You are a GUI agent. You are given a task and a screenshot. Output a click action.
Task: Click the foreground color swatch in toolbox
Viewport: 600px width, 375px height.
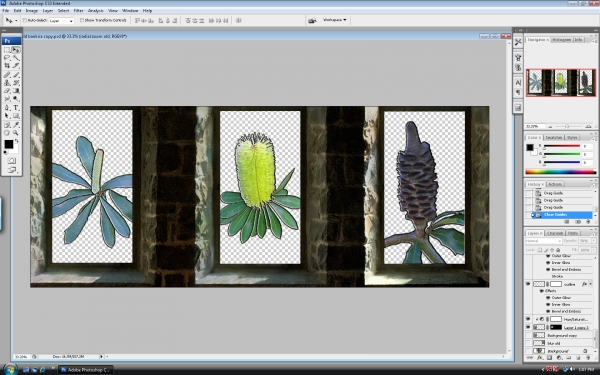(x=8, y=144)
